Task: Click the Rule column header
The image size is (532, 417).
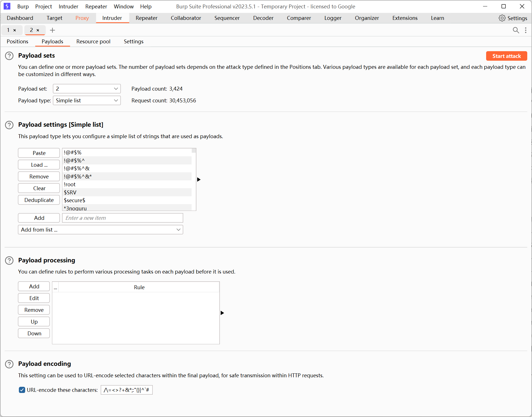Action: (139, 287)
